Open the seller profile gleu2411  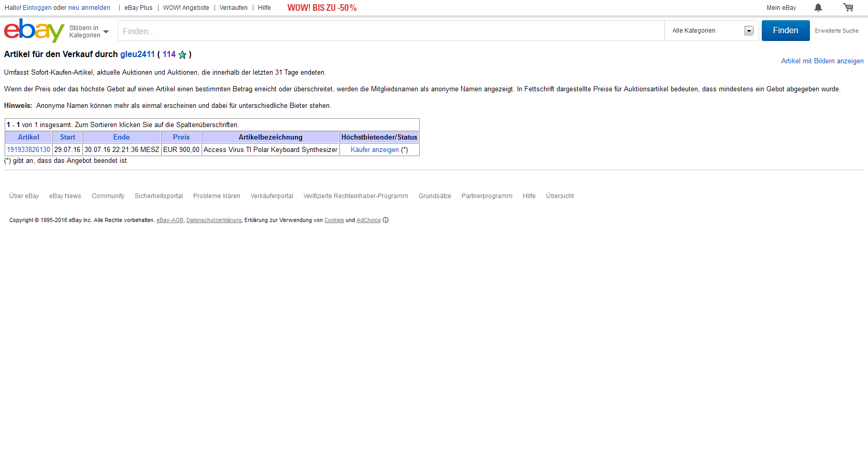pos(137,54)
